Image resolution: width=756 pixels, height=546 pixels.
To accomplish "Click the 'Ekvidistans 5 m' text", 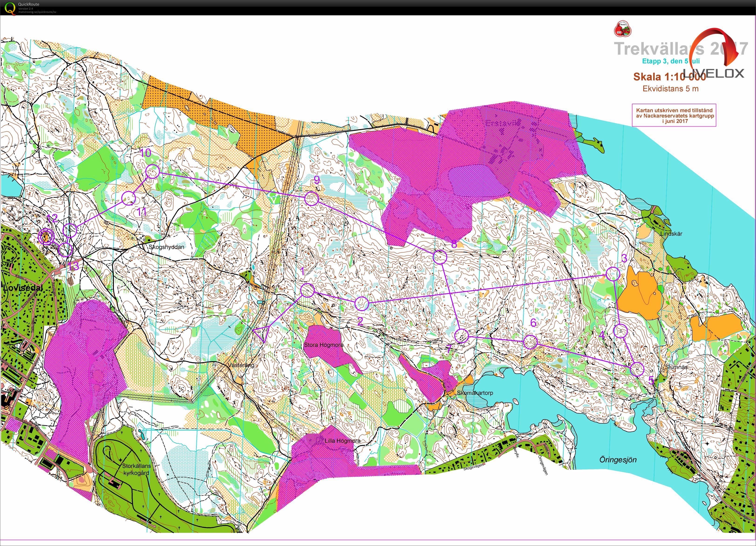I will (x=670, y=89).
